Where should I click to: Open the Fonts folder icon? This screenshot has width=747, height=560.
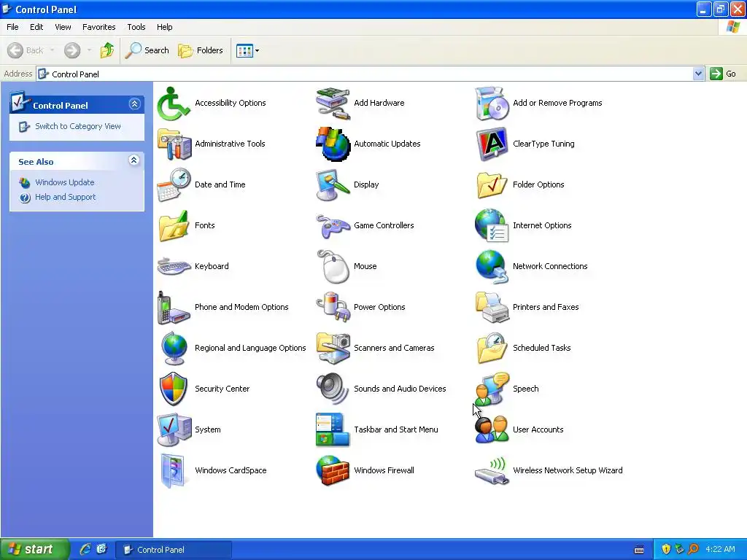click(x=174, y=226)
